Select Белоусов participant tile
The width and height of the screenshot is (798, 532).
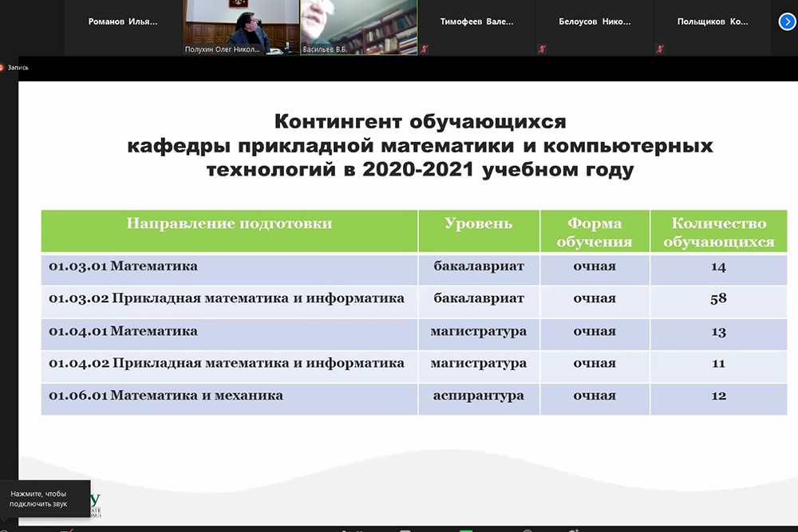595,22
